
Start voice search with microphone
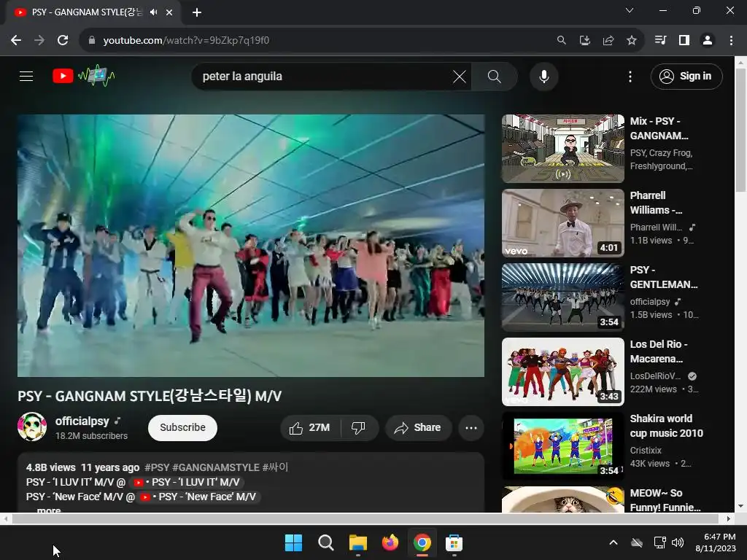click(x=543, y=76)
